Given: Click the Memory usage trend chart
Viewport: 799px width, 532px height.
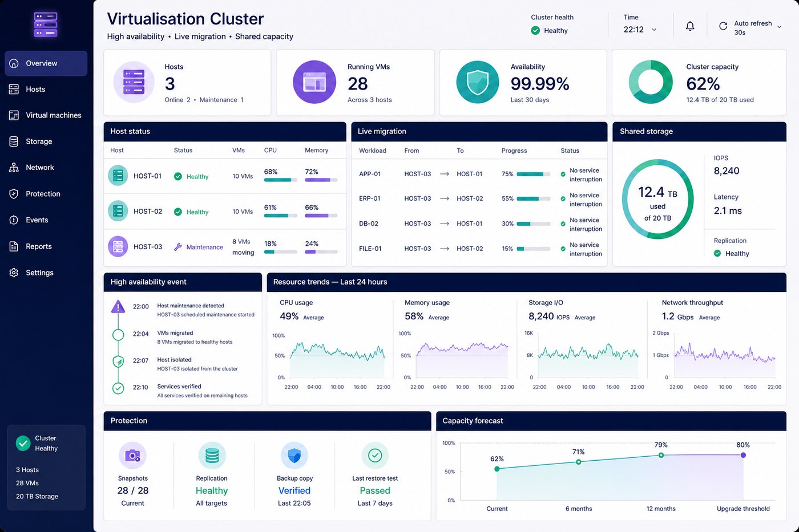Looking at the screenshot, I should 462,360.
